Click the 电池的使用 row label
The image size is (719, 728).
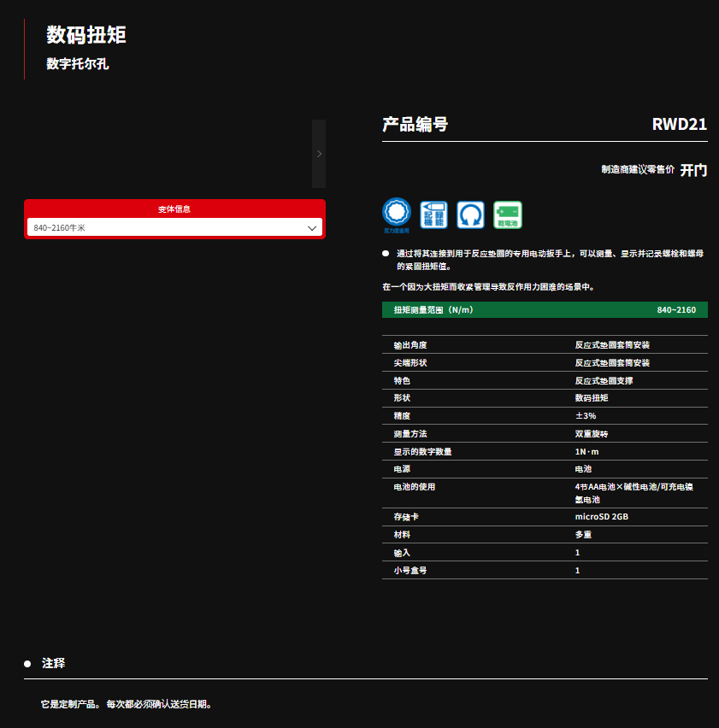pyautogui.click(x=415, y=486)
